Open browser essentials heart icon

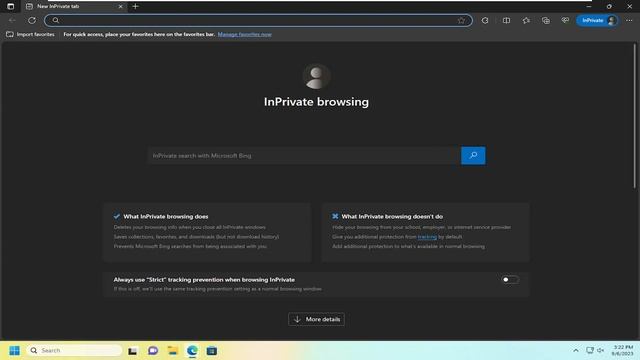(x=565, y=20)
